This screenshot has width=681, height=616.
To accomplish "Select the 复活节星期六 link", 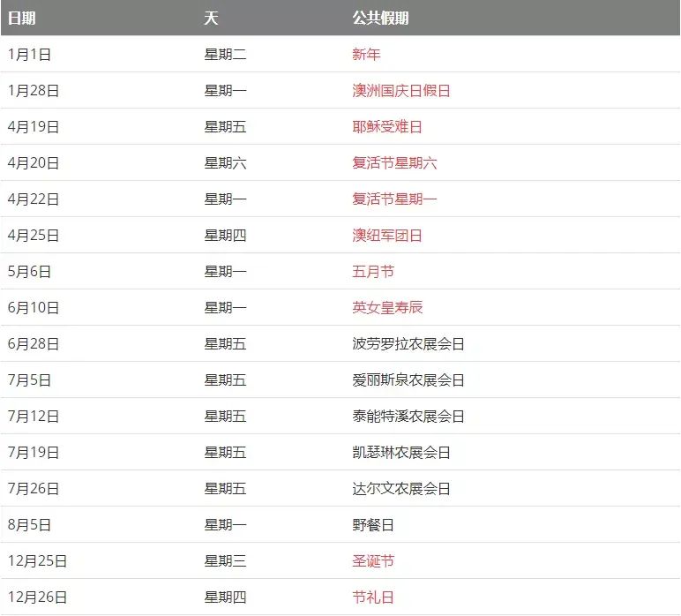I will click(394, 163).
